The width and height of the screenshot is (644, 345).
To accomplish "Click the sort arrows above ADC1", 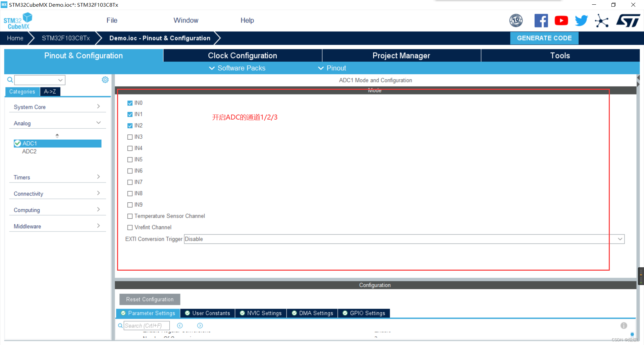I will click(x=57, y=136).
